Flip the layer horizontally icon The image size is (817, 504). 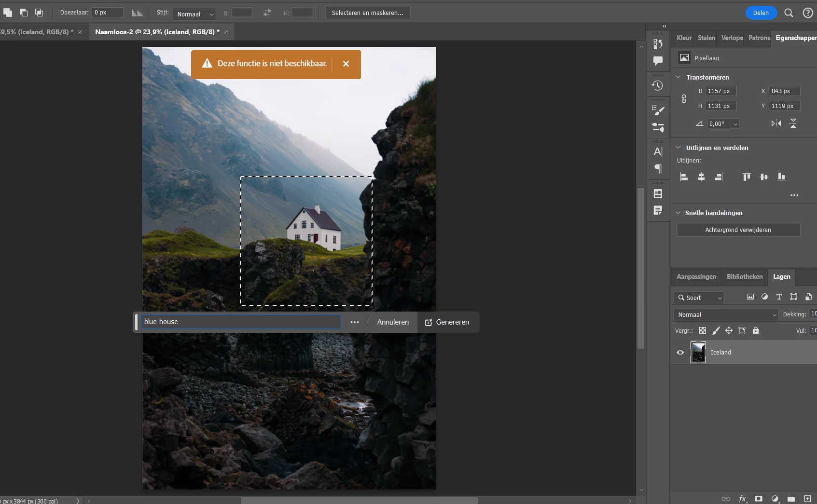tap(776, 123)
